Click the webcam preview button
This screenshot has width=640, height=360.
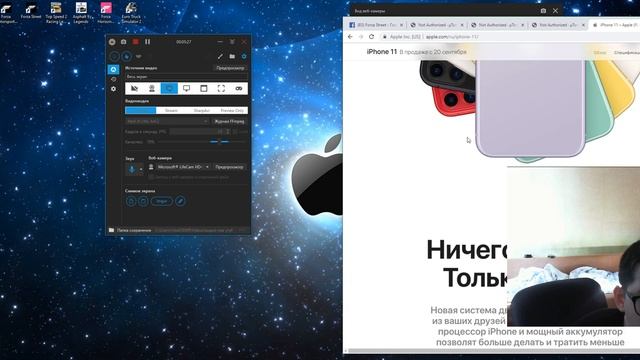click(x=229, y=167)
